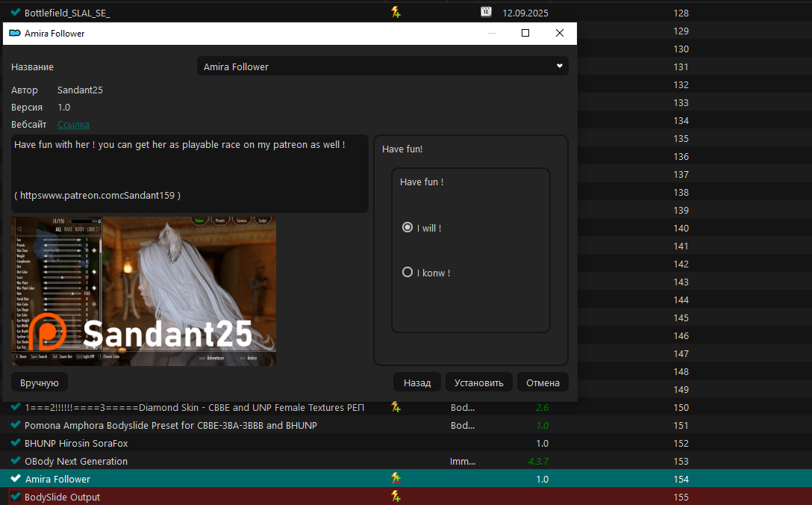Select the Pomona Amphora Bodyslide Preset row

pyautogui.click(x=406, y=425)
